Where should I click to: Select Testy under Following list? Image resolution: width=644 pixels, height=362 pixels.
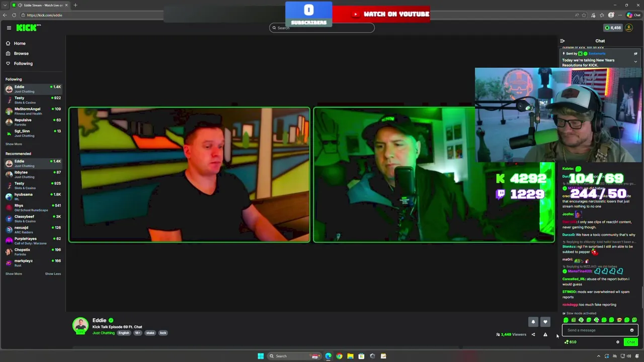click(x=33, y=100)
